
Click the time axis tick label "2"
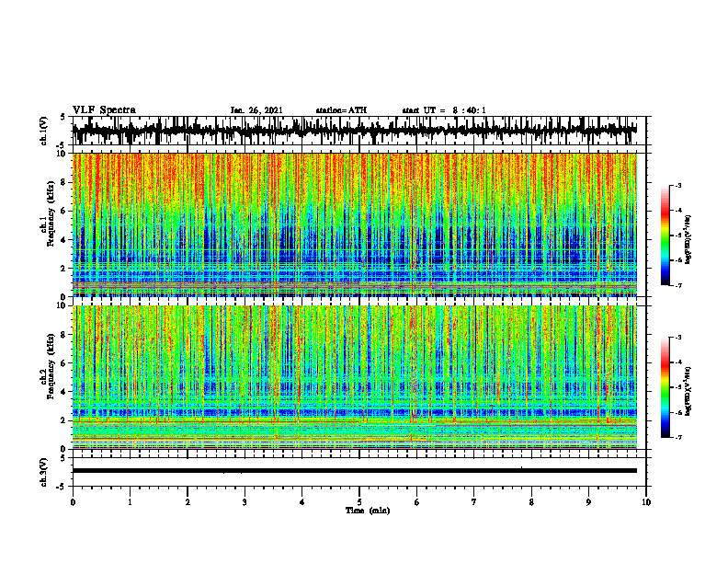coord(188,502)
